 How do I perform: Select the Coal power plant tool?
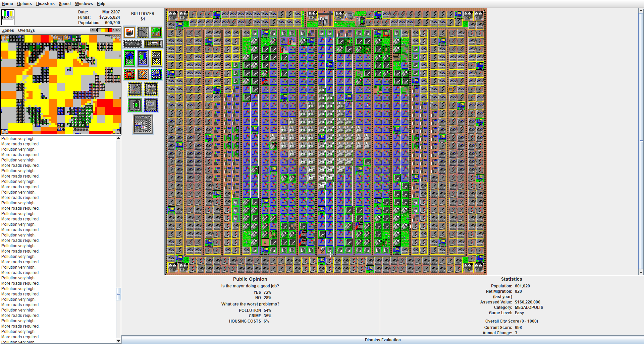tap(135, 89)
